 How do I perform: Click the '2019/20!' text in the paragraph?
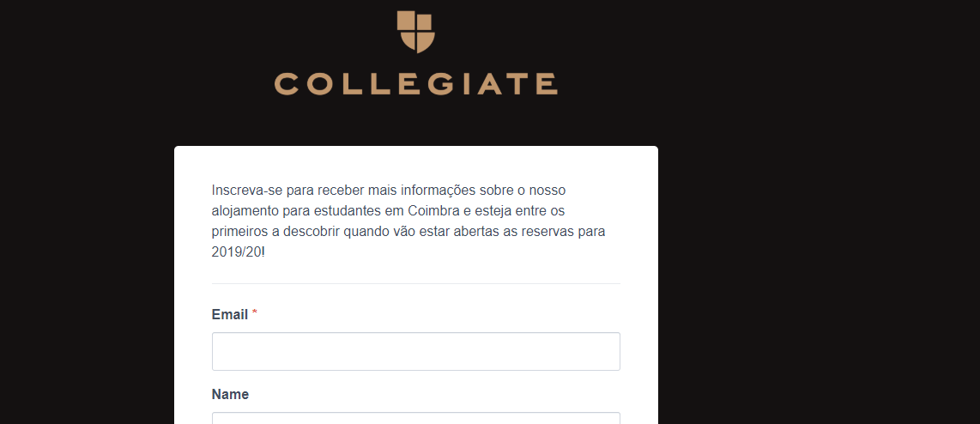238,252
